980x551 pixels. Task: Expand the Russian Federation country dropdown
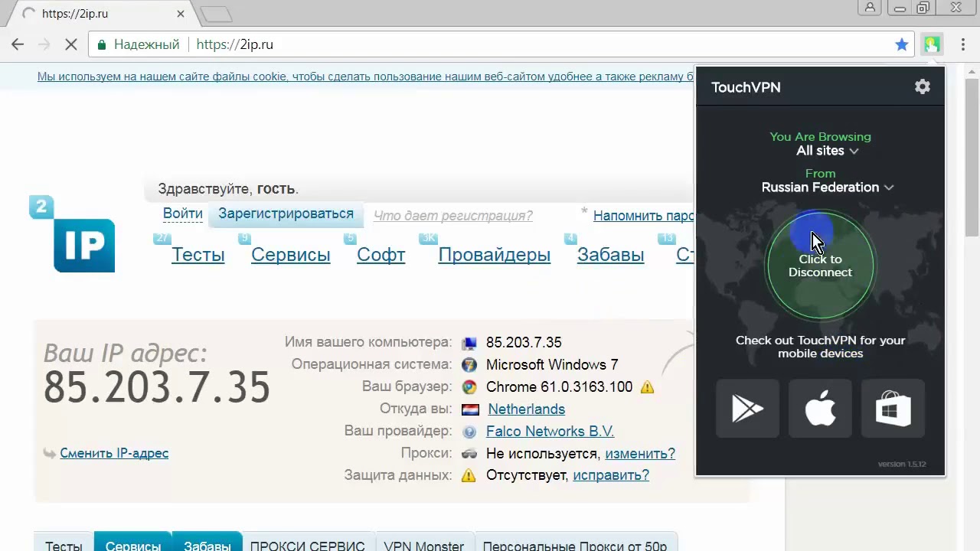[x=828, y=187]
